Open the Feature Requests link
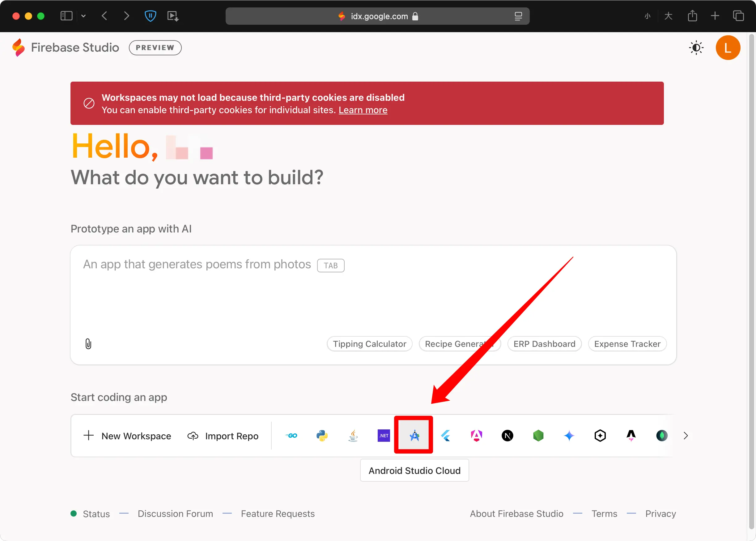The height and width of the screenshot is (541, 756). [278, 514]
